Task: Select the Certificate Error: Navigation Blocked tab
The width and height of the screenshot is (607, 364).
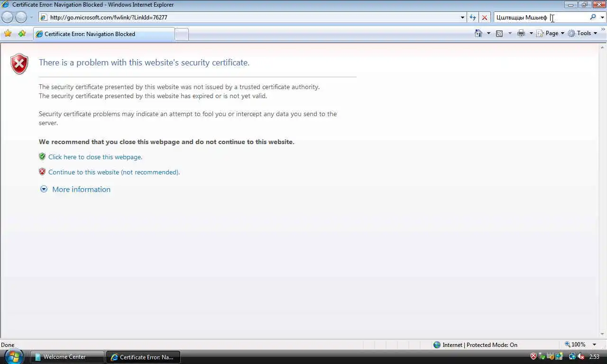Action: point(104,34)
